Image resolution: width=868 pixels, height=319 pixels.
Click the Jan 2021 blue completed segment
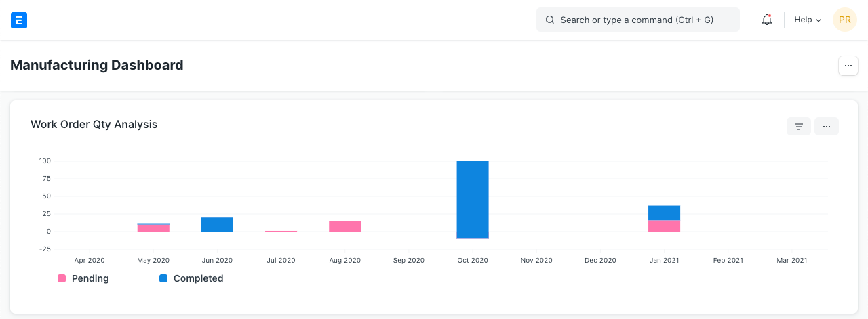pos(664,213)
